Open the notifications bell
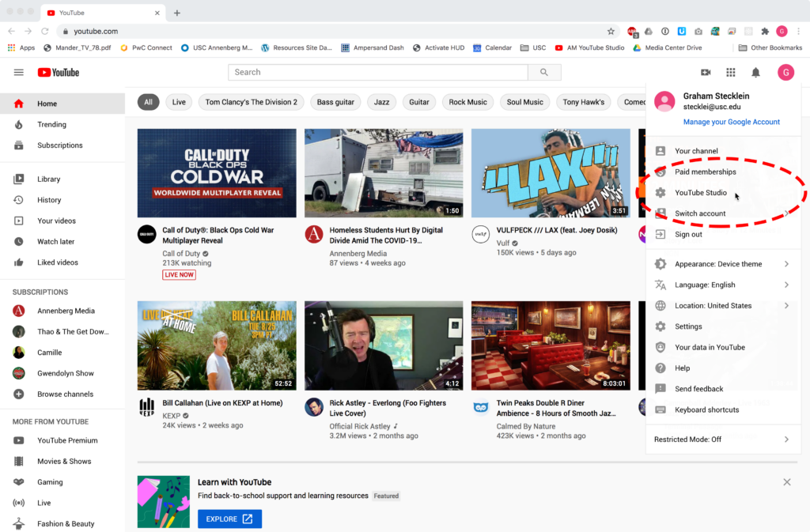810x532 pixels. pyautogui.click(x=755, y=73)
